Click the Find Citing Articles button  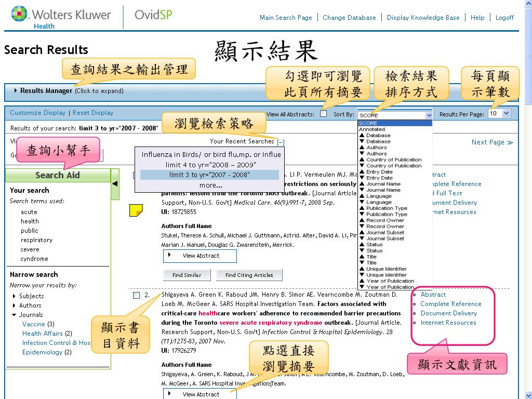coord(249,275)
